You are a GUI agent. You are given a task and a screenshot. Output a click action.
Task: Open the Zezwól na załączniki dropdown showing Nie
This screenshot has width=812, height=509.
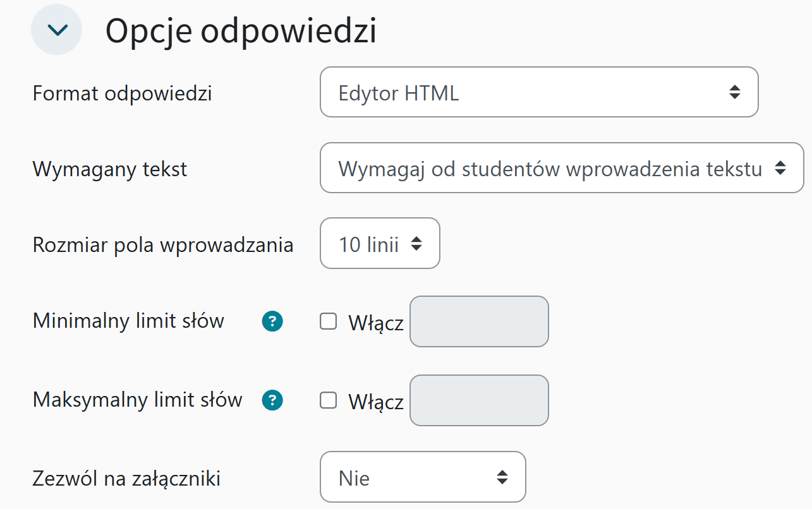tap(424, 477)
